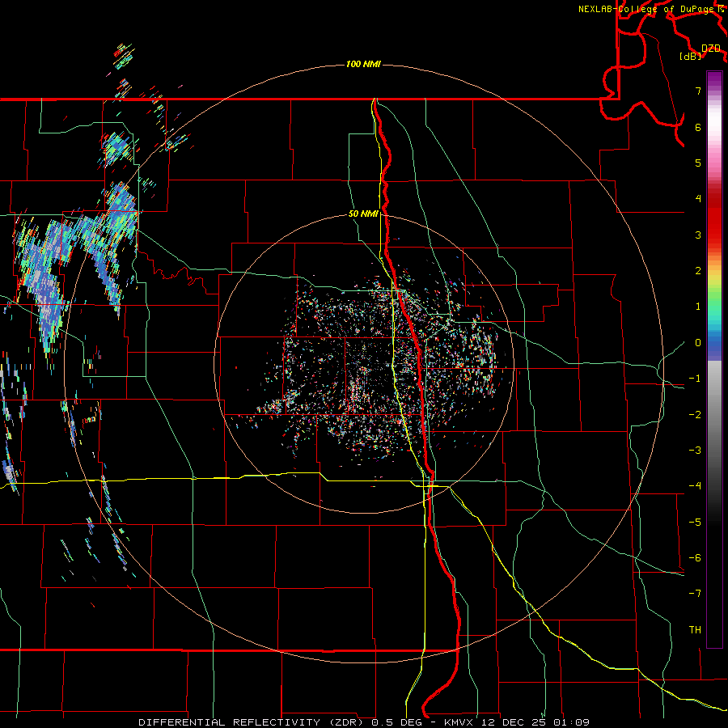Click the 01:09 timestamp text

pos(572,722)
